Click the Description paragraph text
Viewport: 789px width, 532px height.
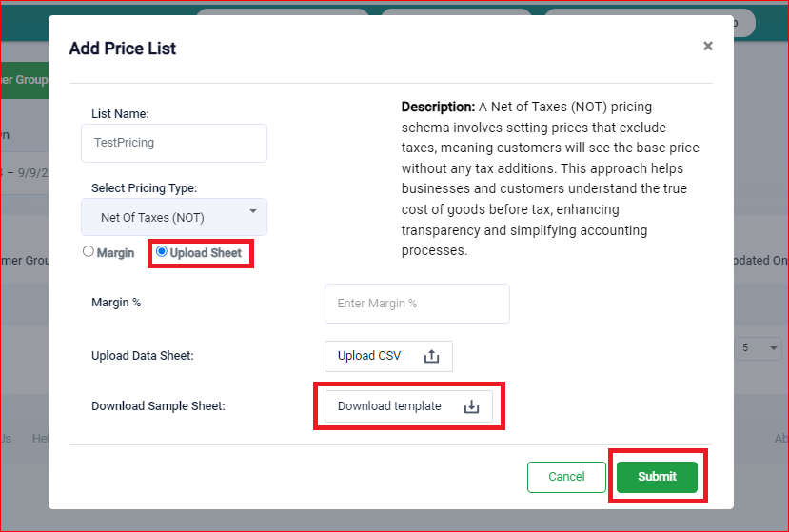point(550,179)
